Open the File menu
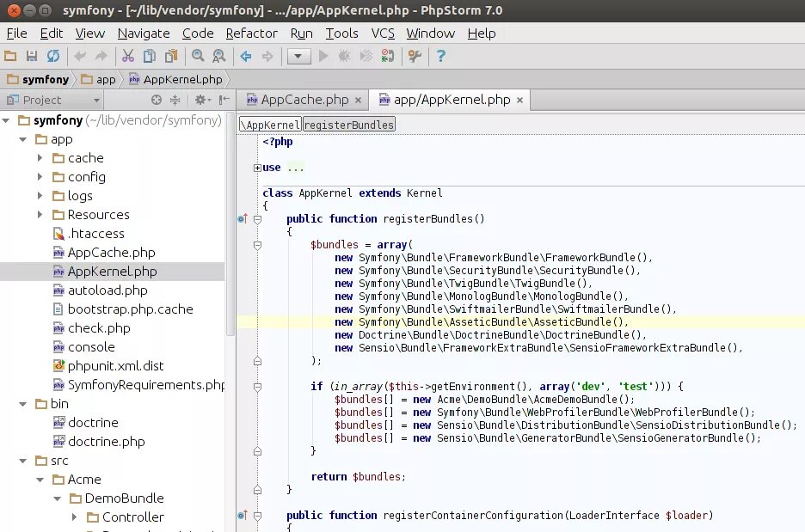 pos(17,34)
